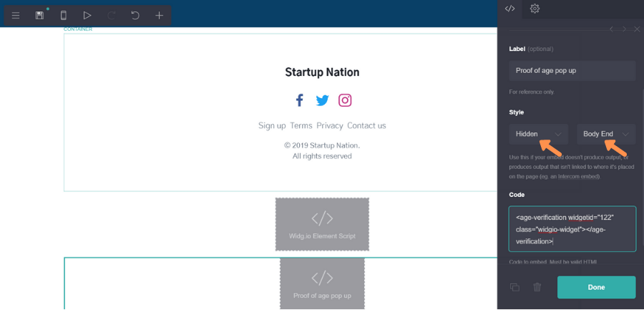The image size is (644, 310).
Task: Click the redo arrow icon
Action: 112,16
